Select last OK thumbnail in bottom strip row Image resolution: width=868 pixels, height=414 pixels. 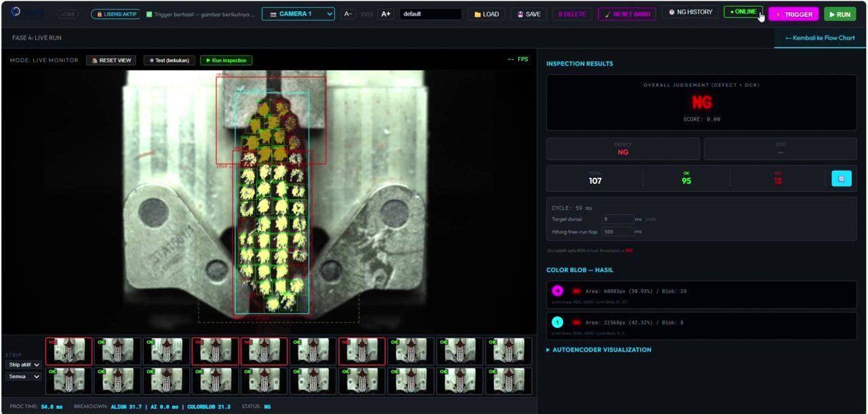(509, 381)
